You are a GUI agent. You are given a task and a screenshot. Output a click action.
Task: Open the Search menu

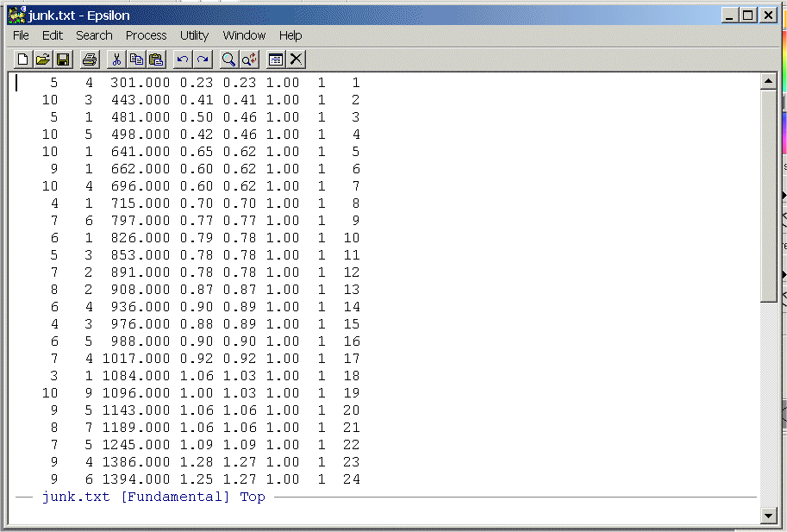click(94, 35)
